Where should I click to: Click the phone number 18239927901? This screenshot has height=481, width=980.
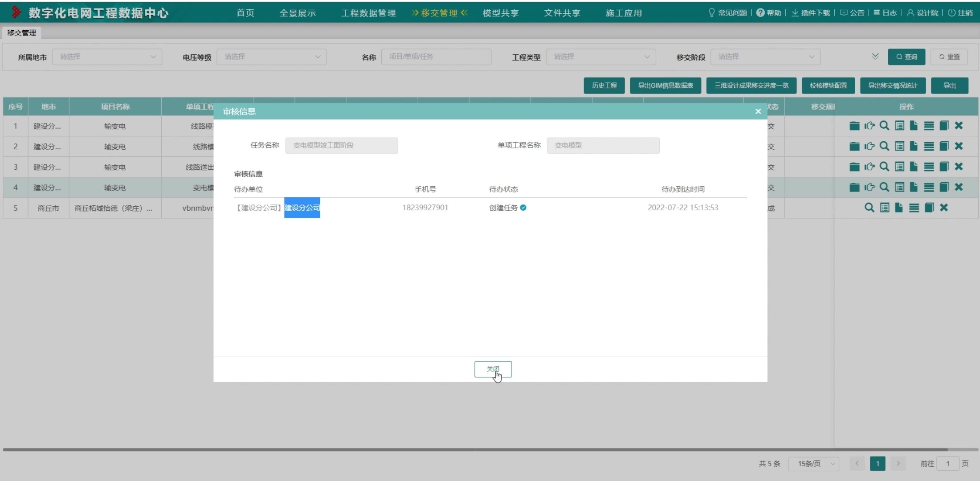(x=425, y=208)
